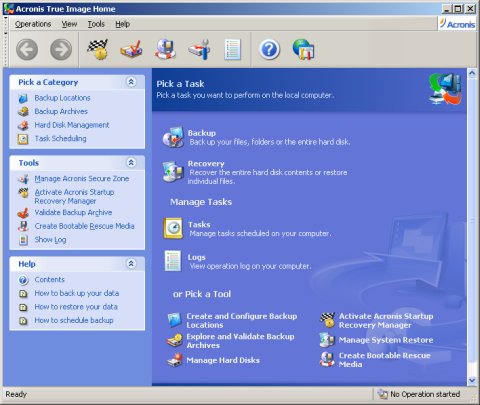Collapse the Help sidebar panel

131,263
